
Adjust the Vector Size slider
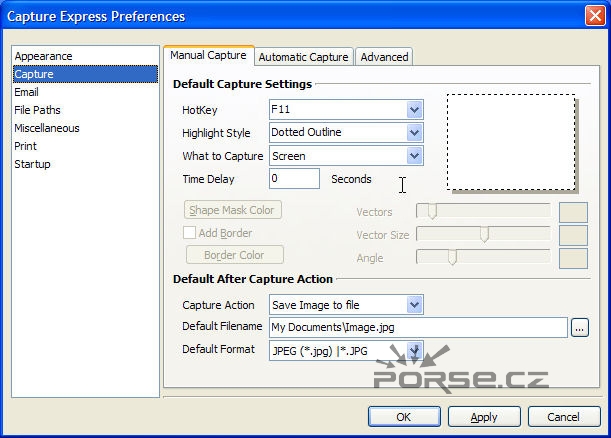[484, 234]
